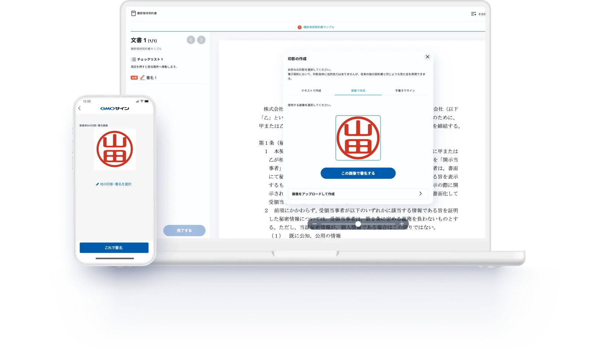Tap the これで署名 button on the phone
This screenshot has width=611, height=364.
tap(114, 248)
